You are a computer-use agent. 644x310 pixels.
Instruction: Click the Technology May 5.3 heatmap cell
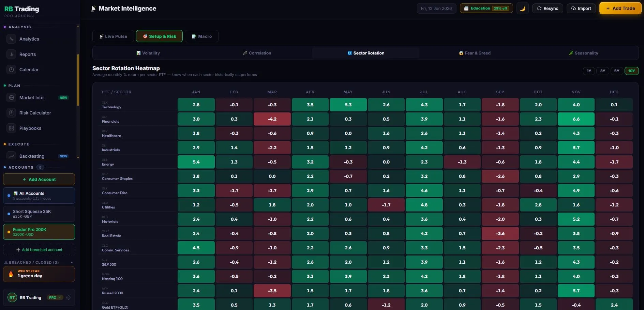[348, 105]
